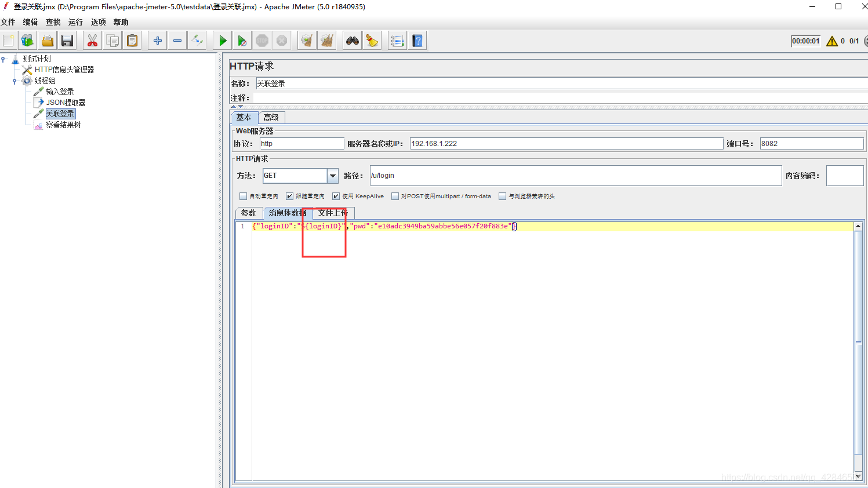Viewport: 868px width, 488px height.
Task: Open the Templates icon in toolbar
Action: pyautogui.click(x=27, y=41)
